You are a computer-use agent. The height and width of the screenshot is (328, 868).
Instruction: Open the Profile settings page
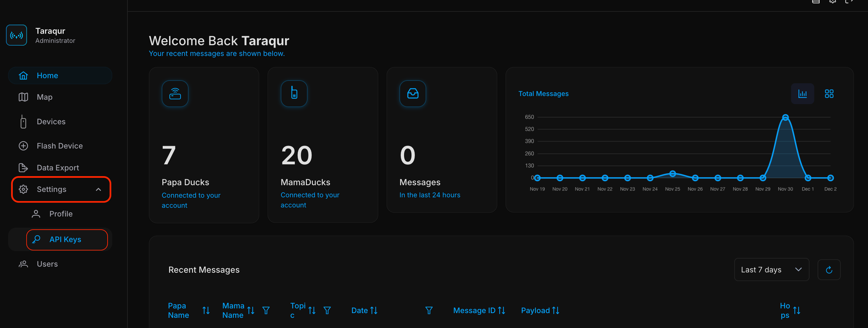point(61,214)
